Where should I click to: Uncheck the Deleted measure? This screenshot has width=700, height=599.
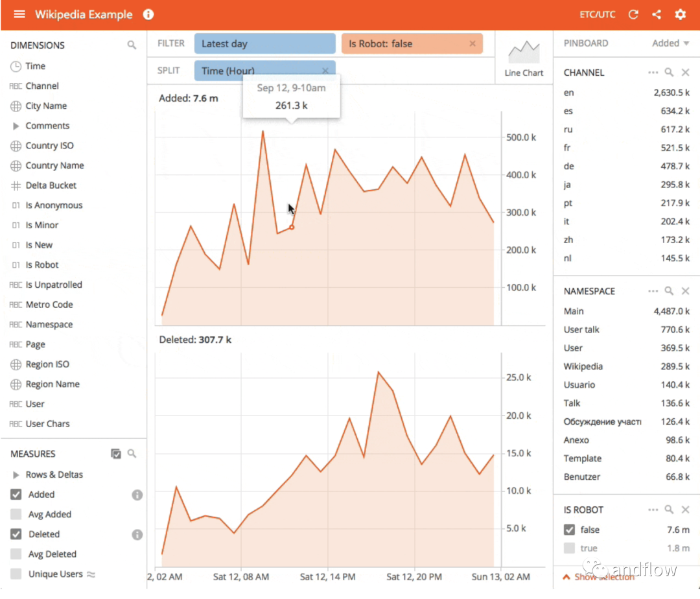(16, 534)
